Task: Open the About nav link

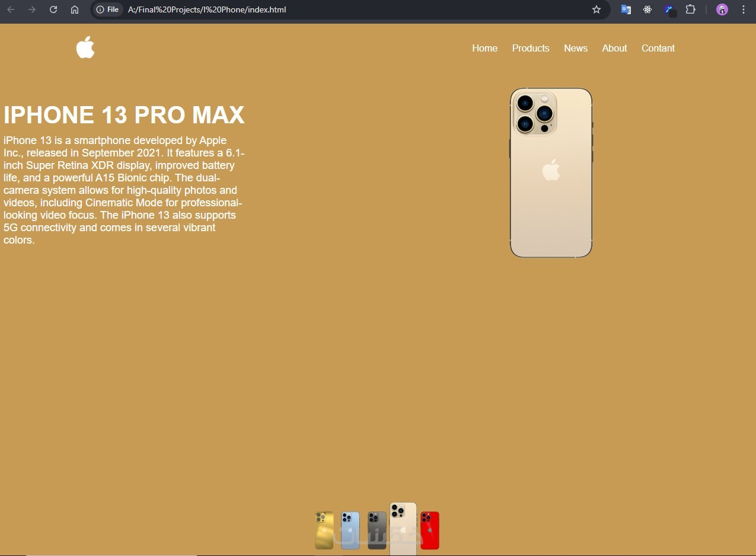Action: click(614, 48)
